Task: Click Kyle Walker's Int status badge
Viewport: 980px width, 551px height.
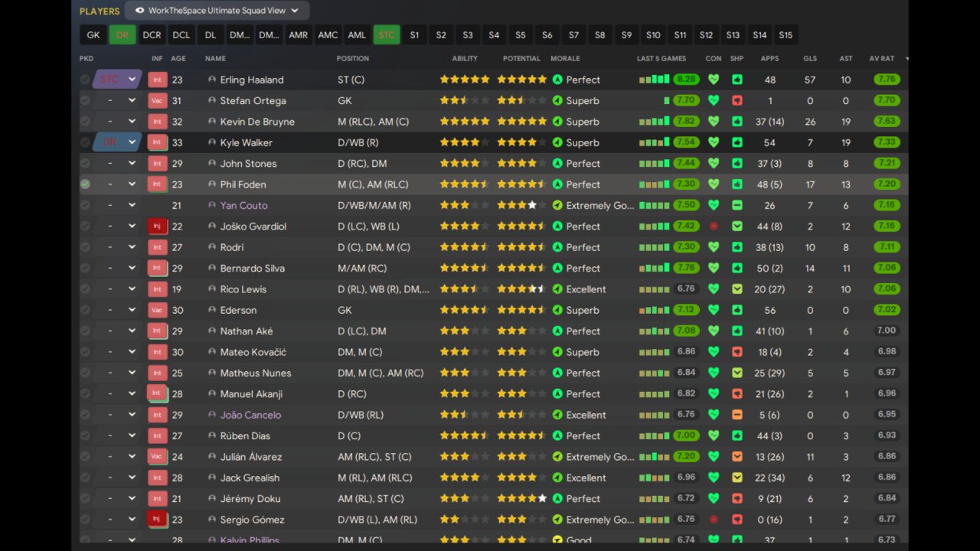Action: (x=157, y=142)
